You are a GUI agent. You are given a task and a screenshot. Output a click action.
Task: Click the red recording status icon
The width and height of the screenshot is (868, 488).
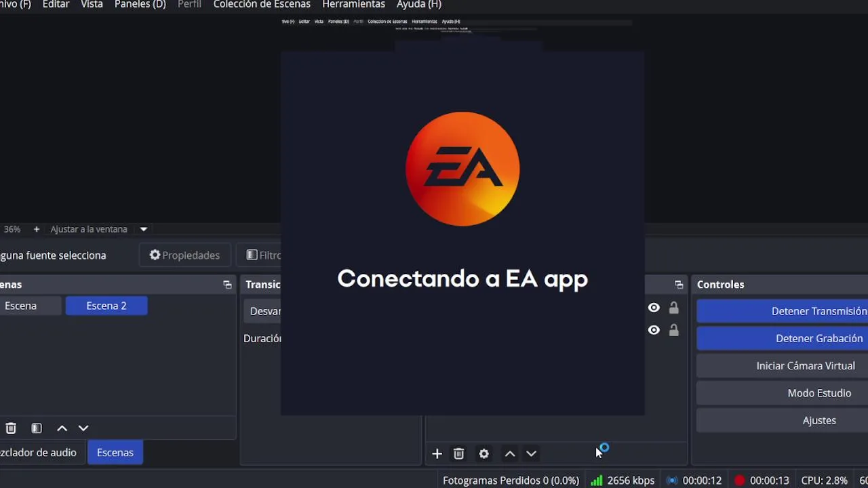point(739,481)
